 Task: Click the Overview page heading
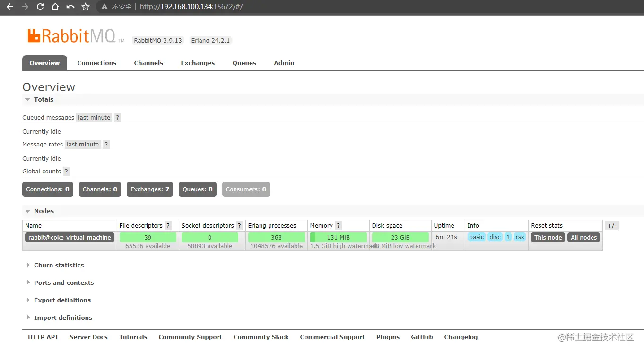49,87
